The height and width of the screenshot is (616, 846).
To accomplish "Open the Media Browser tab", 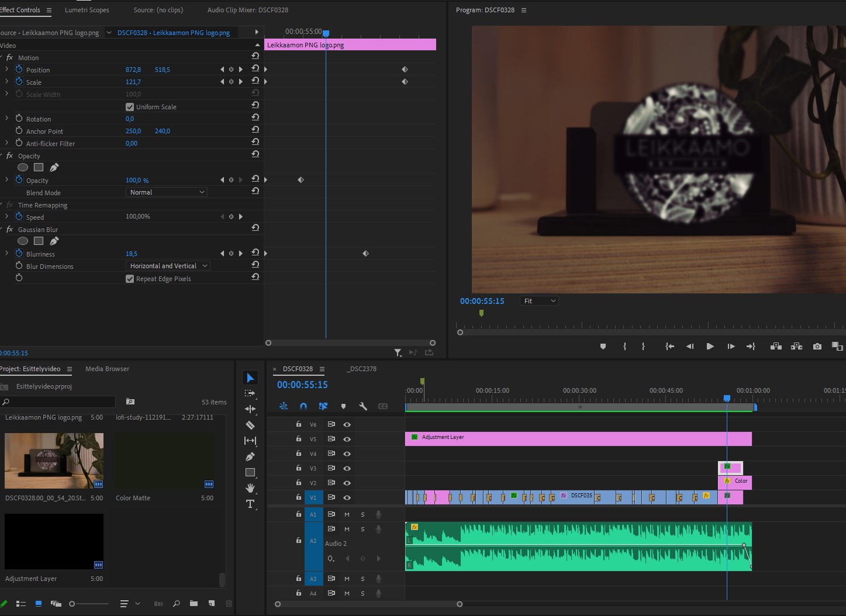I will pyautogui.click(x=107, y=369).
